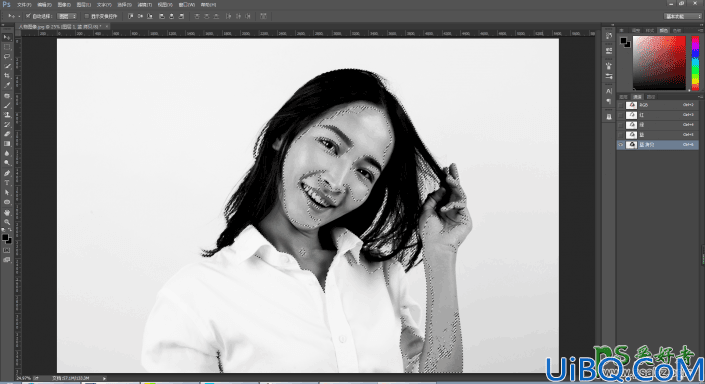Viewport: 705px width, 384px height.
Task: Click the first alignment icon in options bar
Action: click(130, 16)
